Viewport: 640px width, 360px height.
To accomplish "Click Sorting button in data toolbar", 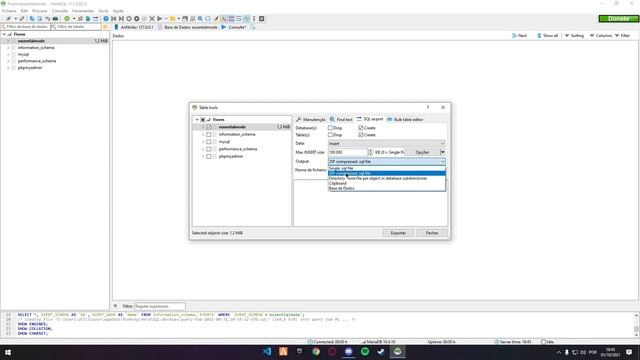I will (x=574, y=36).
